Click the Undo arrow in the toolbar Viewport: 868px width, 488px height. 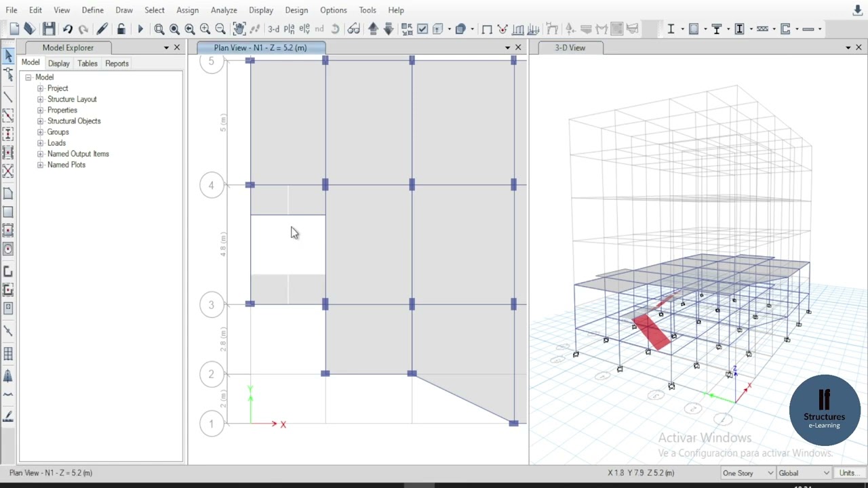pyautogui.click(x=67, y=28)
